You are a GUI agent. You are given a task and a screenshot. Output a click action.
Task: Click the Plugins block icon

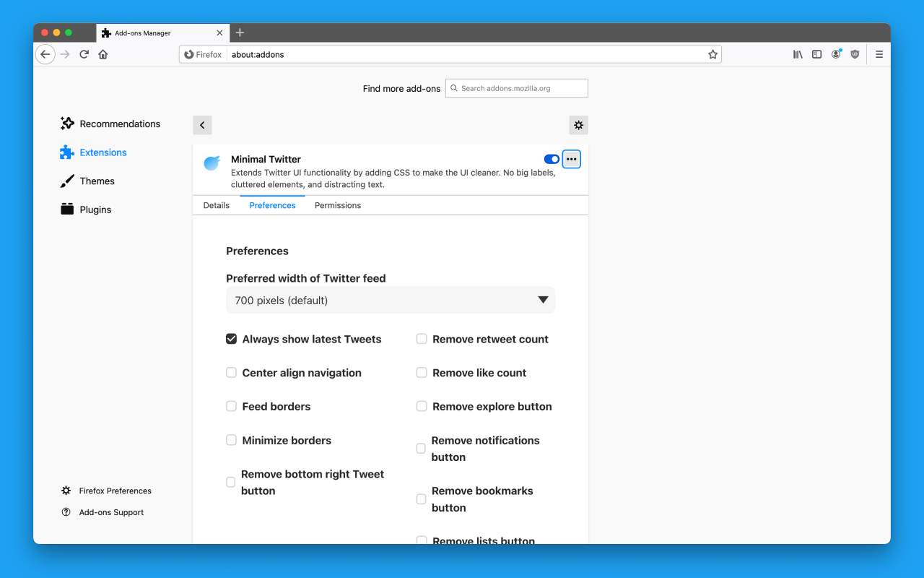pos(67,210)
